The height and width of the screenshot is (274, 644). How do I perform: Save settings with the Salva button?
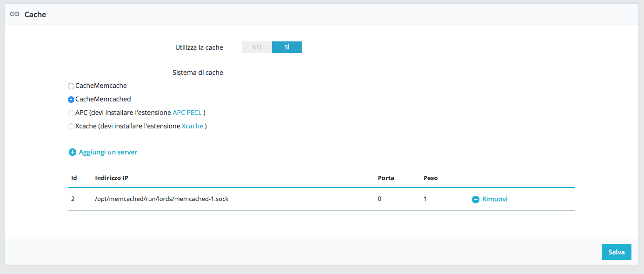tap(617, 252)
